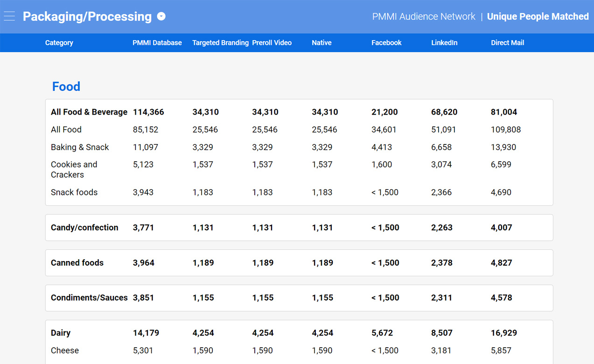Click the 4,578 Direct Mail value
This screenshot has width=594, height=364.
coord(502,298)
